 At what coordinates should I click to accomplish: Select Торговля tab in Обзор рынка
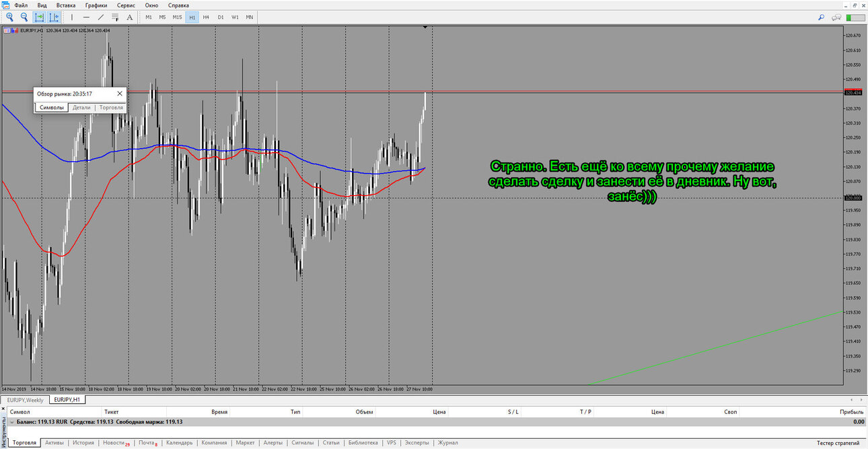point(111,107)
